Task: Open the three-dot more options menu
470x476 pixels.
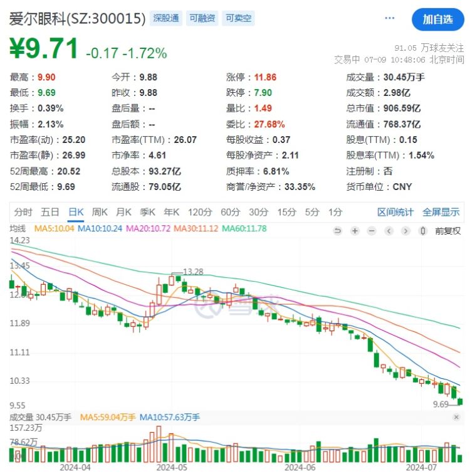Action: point(389,18)
